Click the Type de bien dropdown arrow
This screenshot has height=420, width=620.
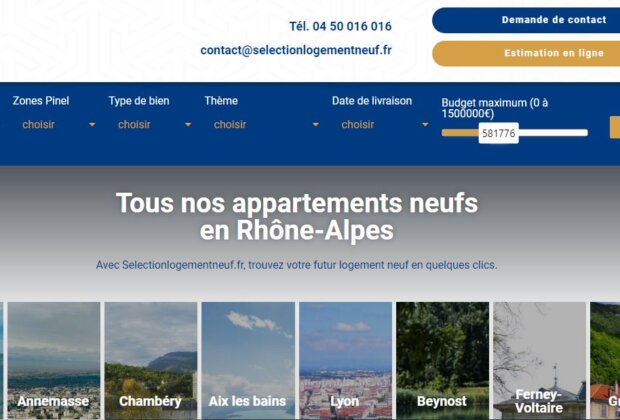point(188,125)
